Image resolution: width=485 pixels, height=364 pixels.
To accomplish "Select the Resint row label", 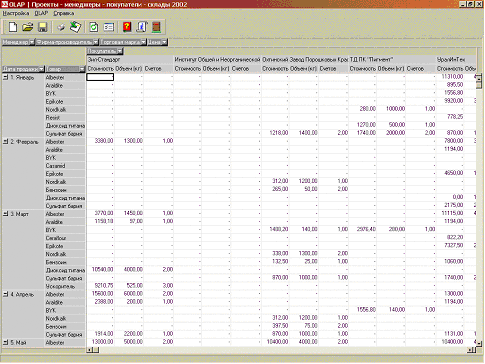I will (x=65, y=118).
